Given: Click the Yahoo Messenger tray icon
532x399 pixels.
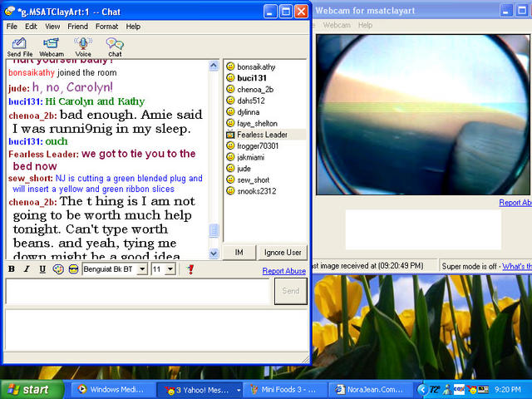Looking at the screenshot, I should tap(471, 390).
